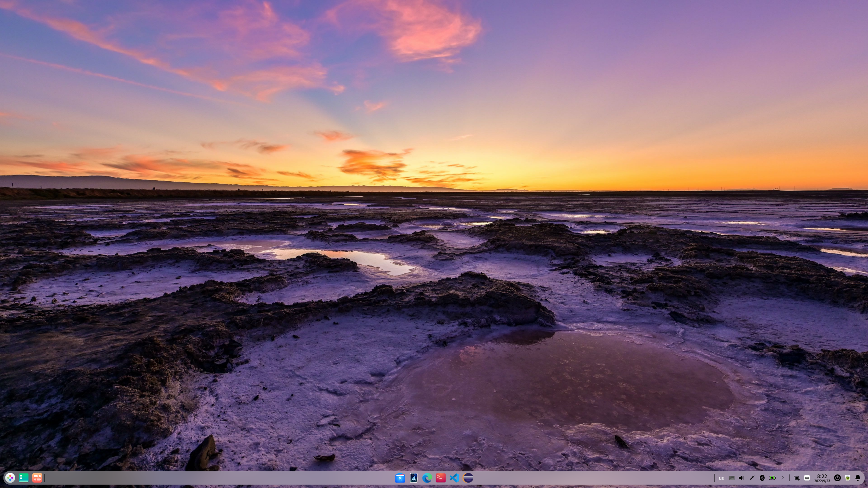Launch Visual Studio Code
The width and height of the screenshot is (868, 488).
[454, 478]
